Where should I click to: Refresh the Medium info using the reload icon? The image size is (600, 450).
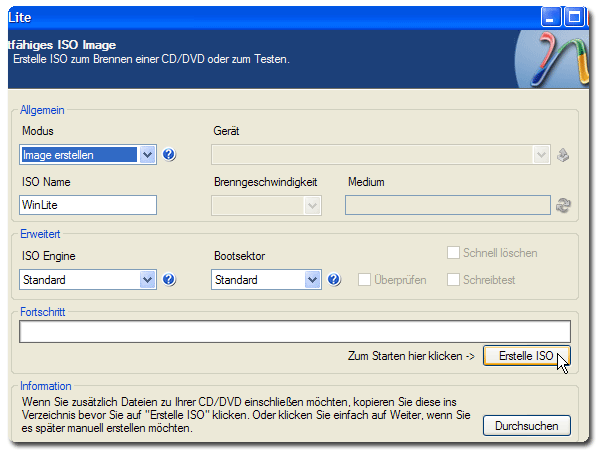point(564,205)
